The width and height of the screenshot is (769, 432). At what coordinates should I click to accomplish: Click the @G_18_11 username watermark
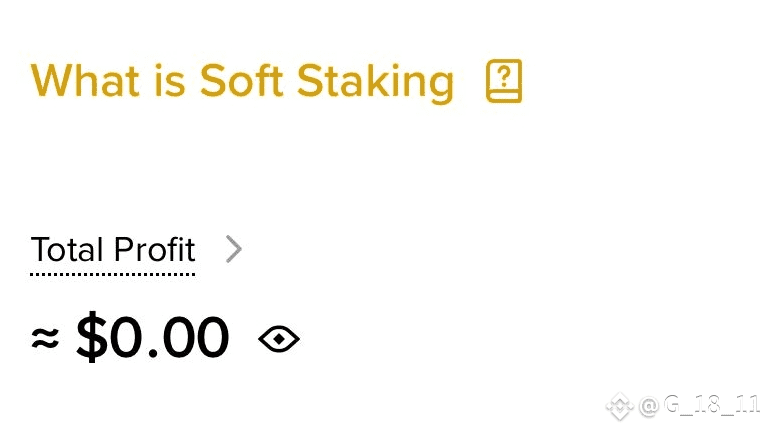(x=699, y=405)
